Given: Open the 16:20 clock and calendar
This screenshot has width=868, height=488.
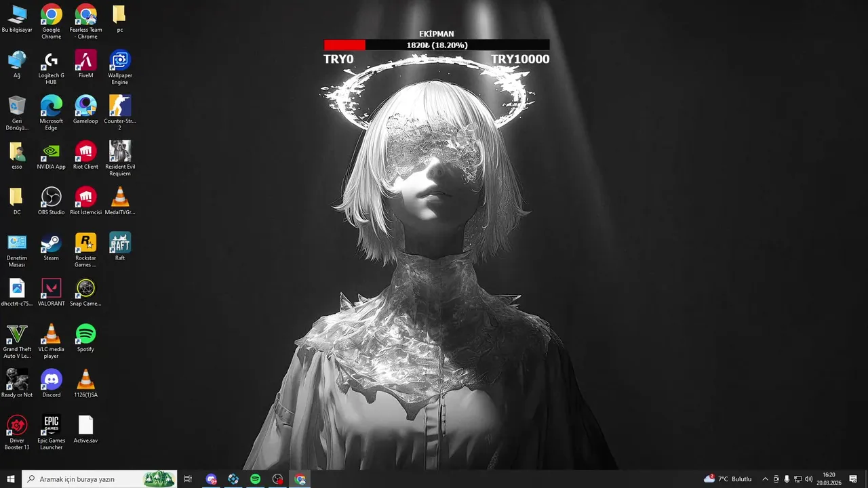Looking at the screenshot, I should coord(829,479).
